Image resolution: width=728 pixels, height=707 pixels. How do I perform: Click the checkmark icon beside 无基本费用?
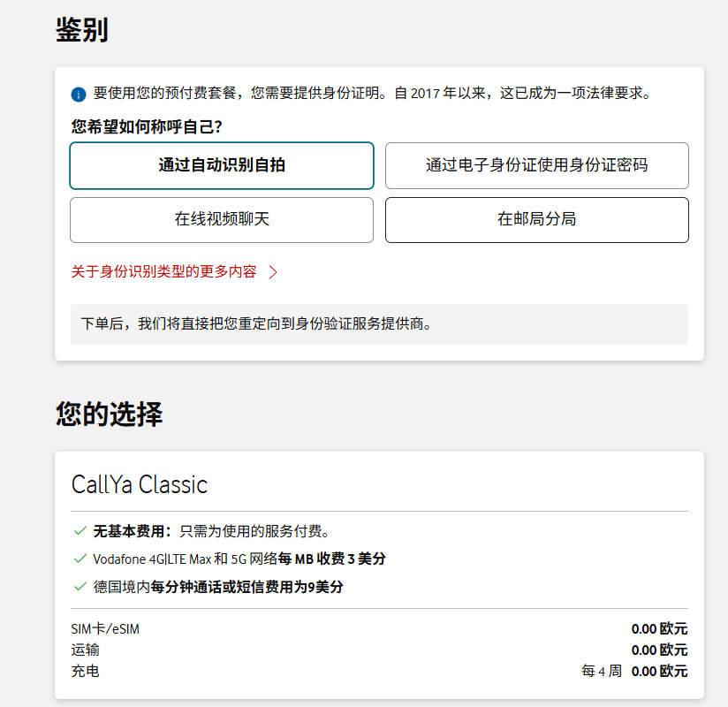[x=80, y=531]
